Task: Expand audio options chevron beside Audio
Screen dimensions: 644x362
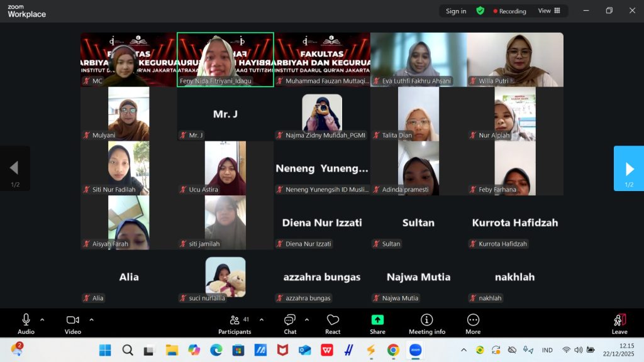Action: coord(42,319)
